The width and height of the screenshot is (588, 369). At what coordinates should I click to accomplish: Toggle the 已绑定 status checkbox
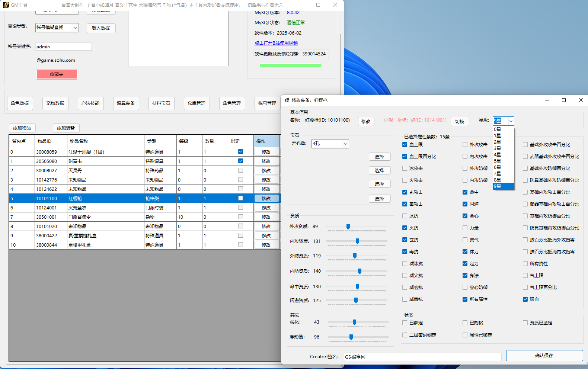coord(405,323)
